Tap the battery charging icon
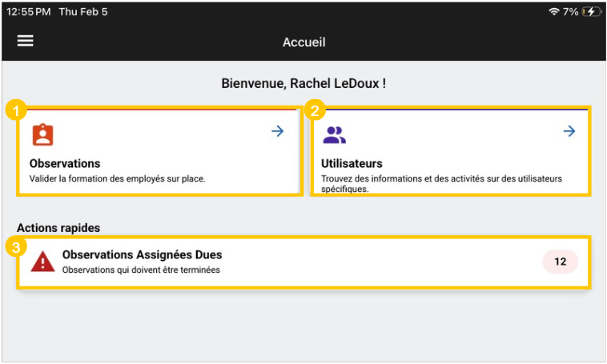The width and height of the screenshot is (607, 364). (592, 12)
